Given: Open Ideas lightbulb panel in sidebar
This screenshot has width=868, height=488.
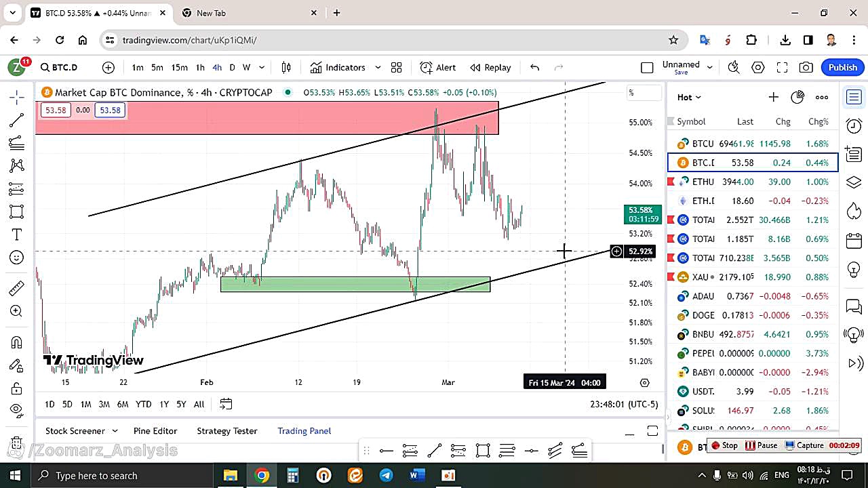Looking at the screenshot, I should 854,269.
